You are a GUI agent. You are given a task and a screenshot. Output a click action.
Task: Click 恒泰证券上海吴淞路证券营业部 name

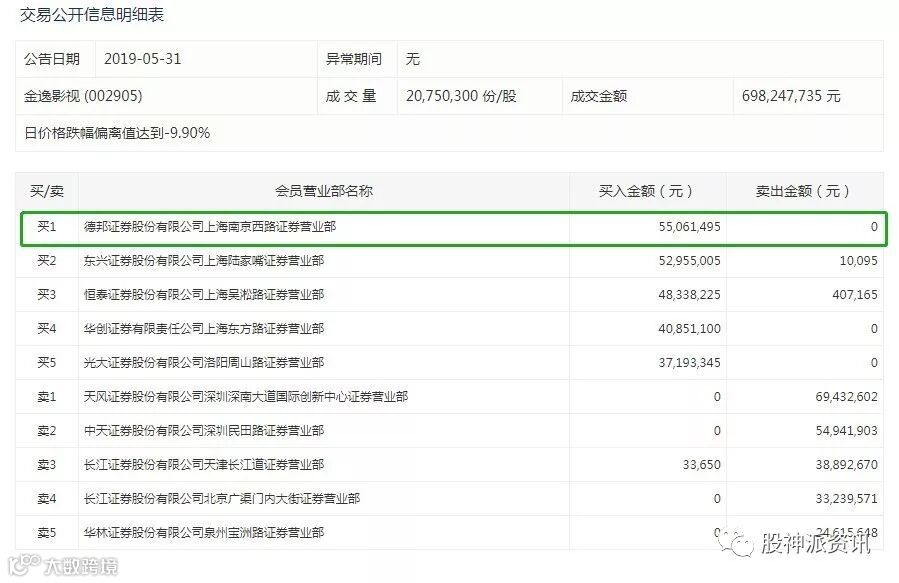(x=204, y=295)
